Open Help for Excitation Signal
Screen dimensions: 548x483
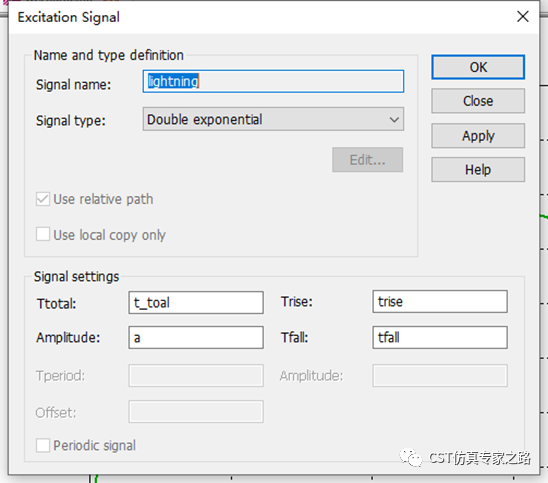[x=478, y=170]
